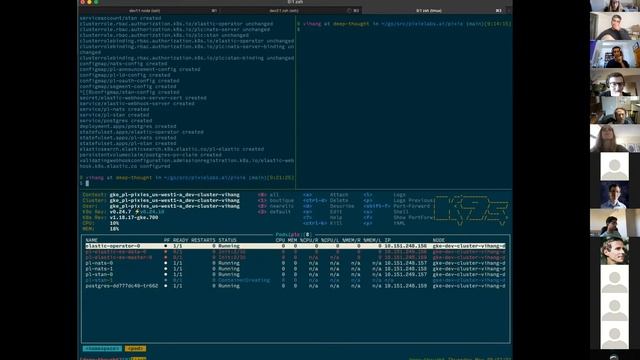Select the pl-stan-0 pod row
The width and height of the screenshot is (640, 360).
[x=295, y=275]
